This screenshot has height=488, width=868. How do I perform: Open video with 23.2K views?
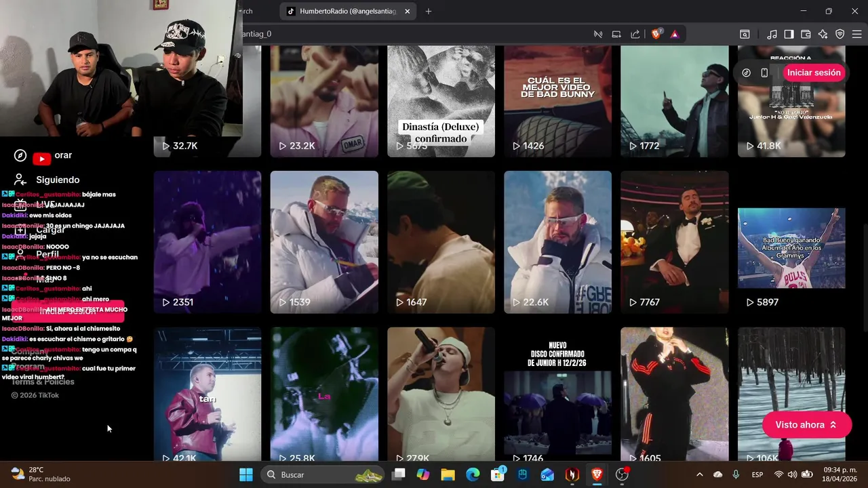tap(324, 102)
